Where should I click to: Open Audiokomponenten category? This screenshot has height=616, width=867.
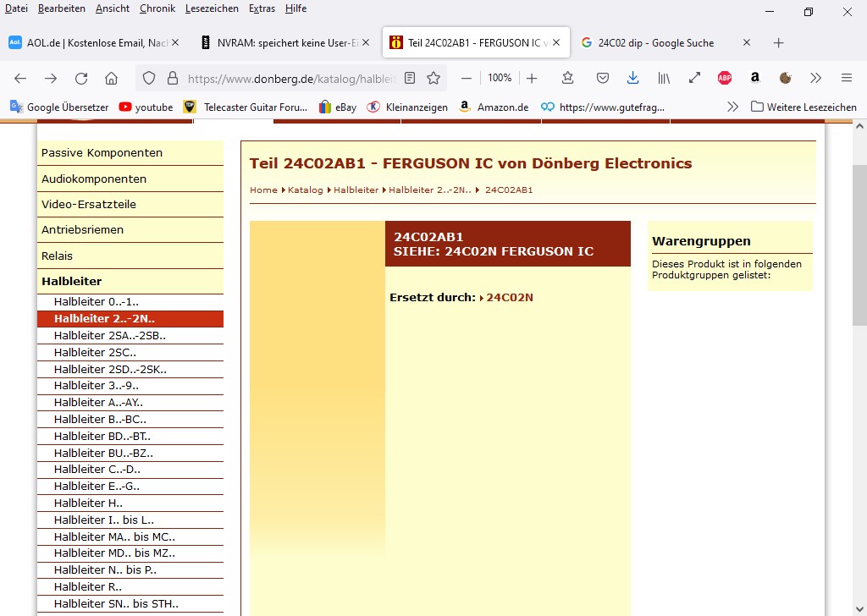tap(130, 179)
